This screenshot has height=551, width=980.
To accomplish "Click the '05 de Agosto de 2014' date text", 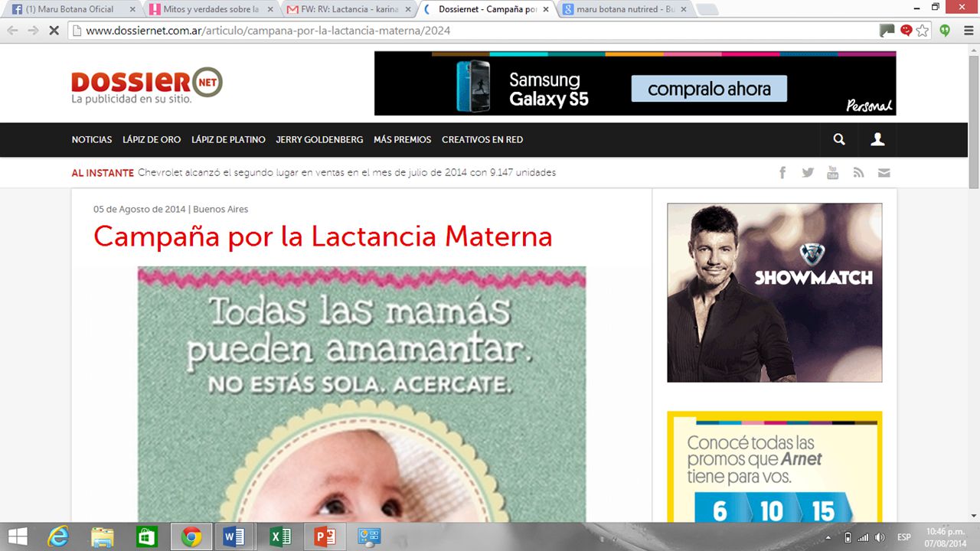I will tap(139, 209).
